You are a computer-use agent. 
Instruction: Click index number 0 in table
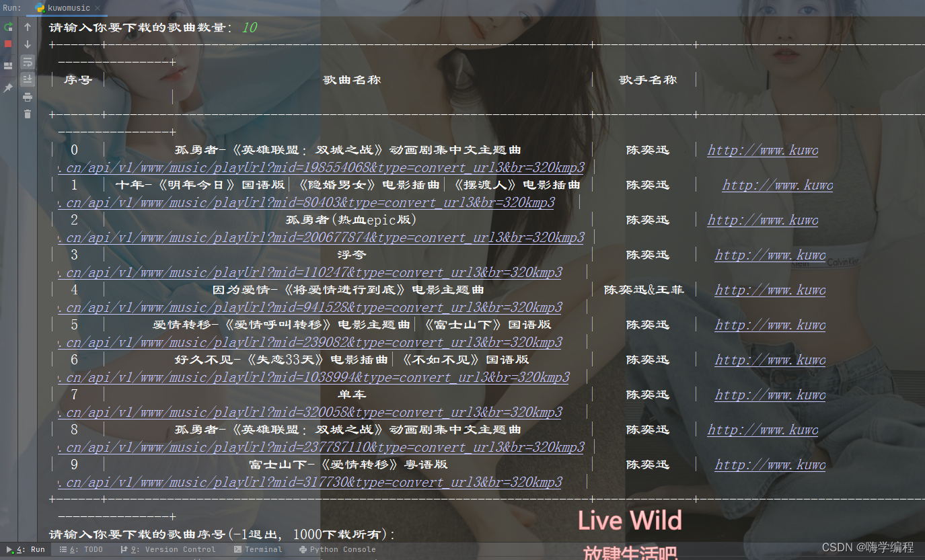click(x=75, y=150)
